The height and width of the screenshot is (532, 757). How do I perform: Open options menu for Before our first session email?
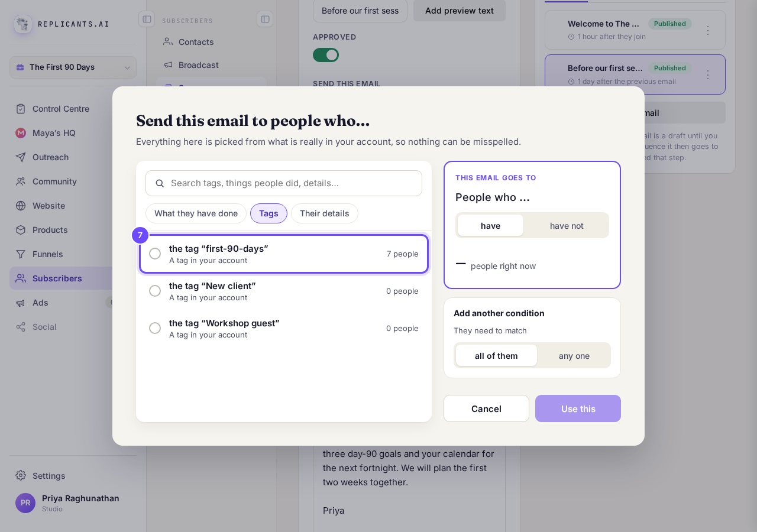[x=708, y=74]
